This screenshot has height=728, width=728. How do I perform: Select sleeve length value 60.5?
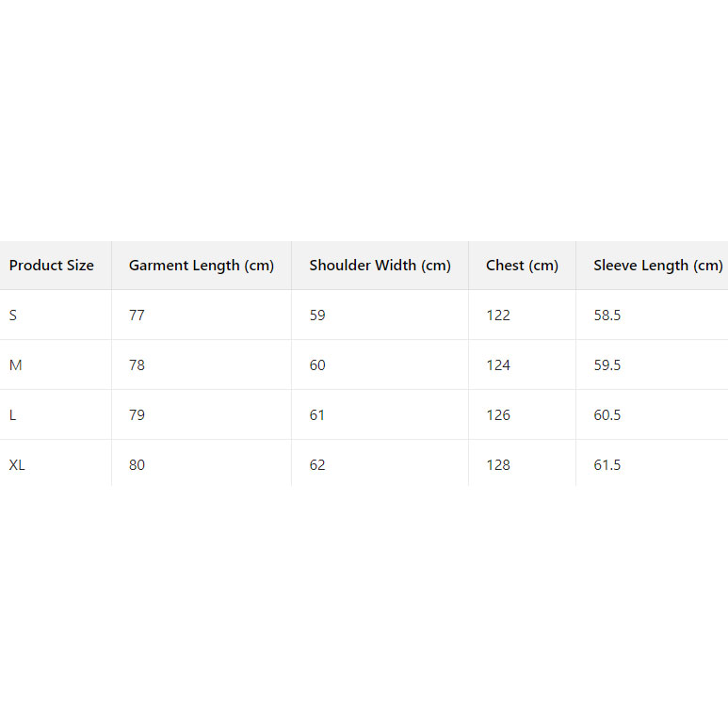coord(607,415)
